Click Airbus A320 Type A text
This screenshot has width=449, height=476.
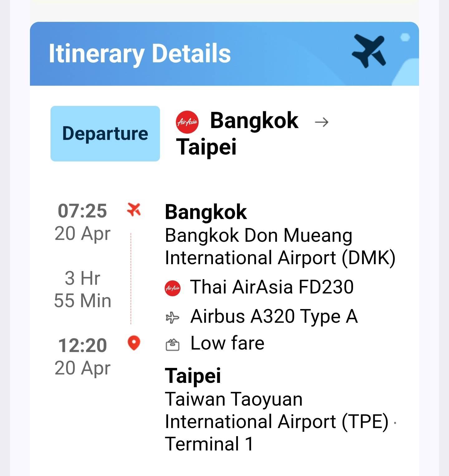(x=274, y=317)
